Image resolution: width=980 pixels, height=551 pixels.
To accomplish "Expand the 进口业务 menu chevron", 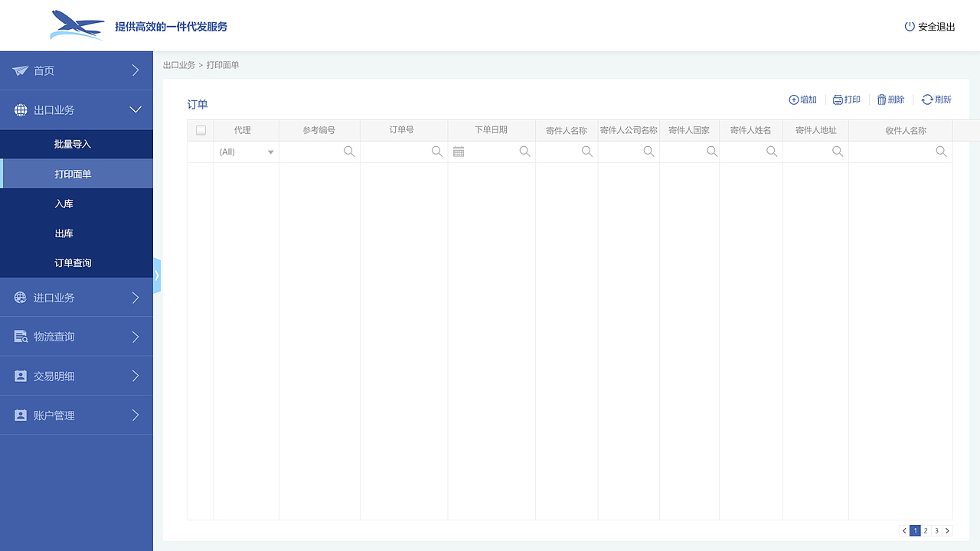I will [136, 298].
